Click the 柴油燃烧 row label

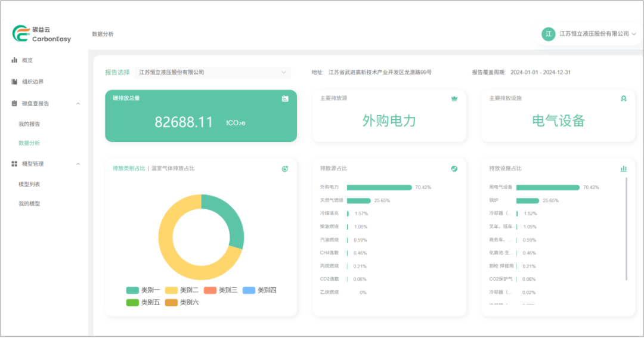point(329,227)
